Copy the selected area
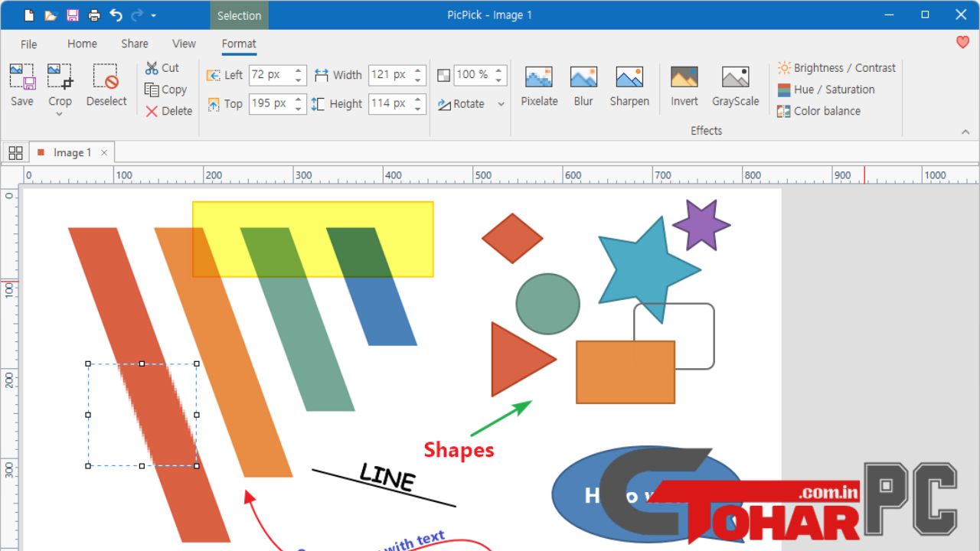Image resolution: width=980 pixels, height=551 pixels. [166, 90]
